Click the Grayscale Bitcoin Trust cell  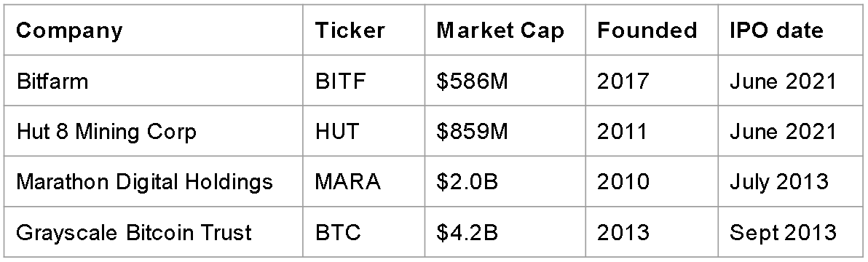154,231
